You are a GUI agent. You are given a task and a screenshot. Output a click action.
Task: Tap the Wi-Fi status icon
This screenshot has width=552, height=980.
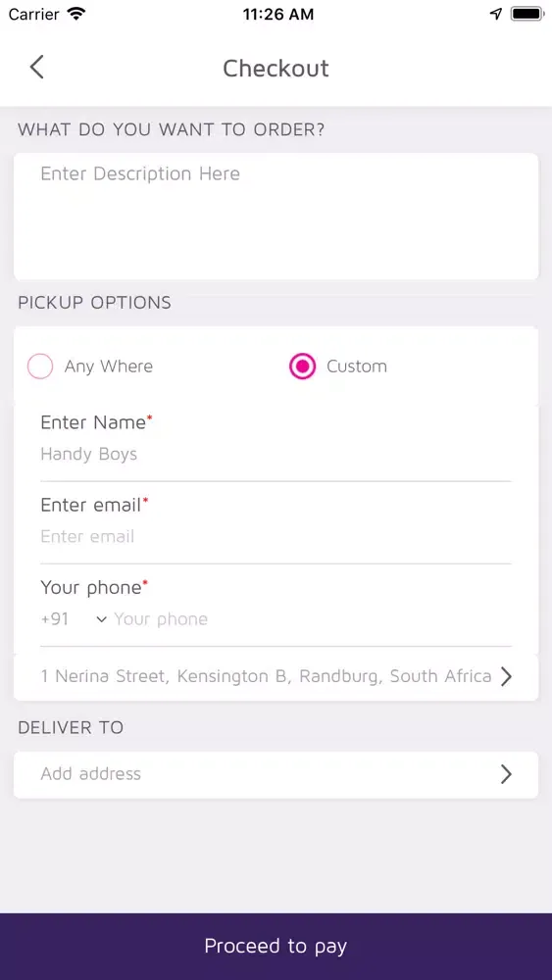76,14
